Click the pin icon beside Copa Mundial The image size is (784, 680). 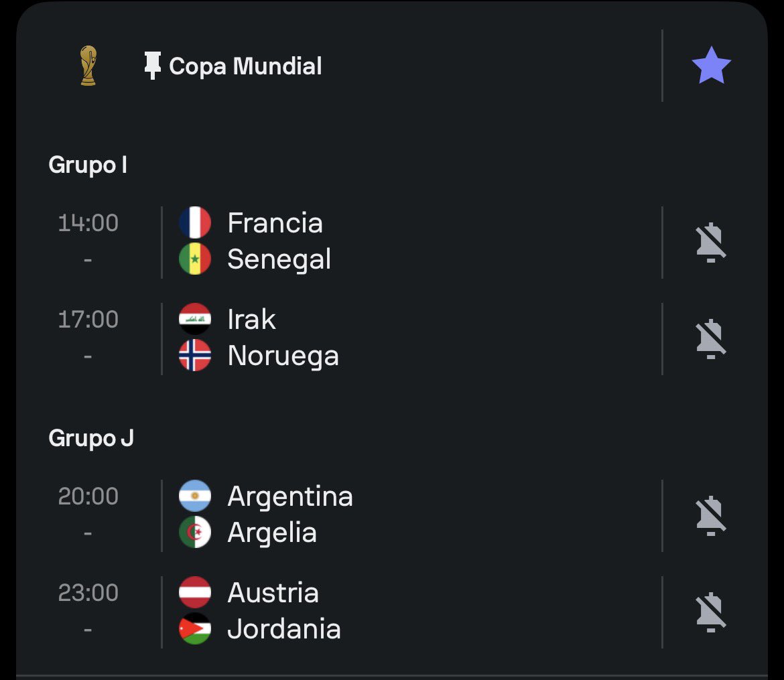point(153,66)
